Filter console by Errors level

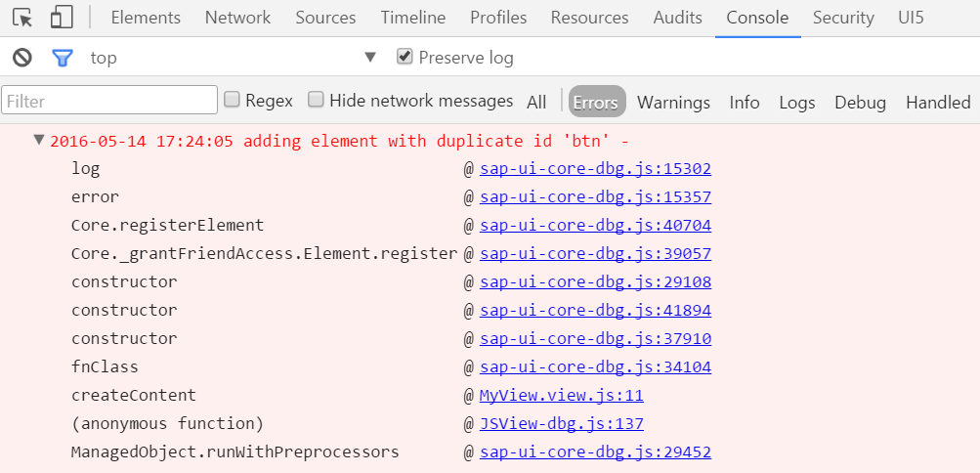pos(597,102)
